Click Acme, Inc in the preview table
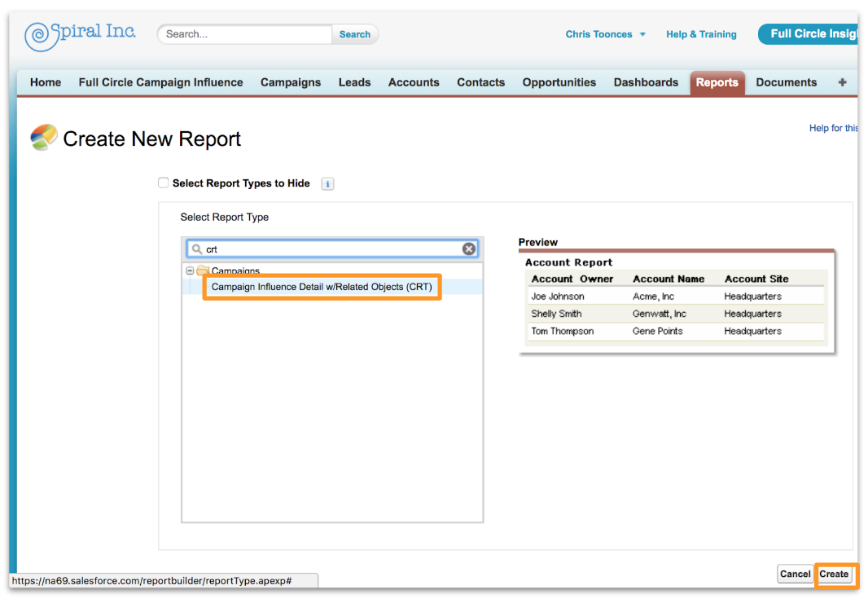 [x=653, y=297]
